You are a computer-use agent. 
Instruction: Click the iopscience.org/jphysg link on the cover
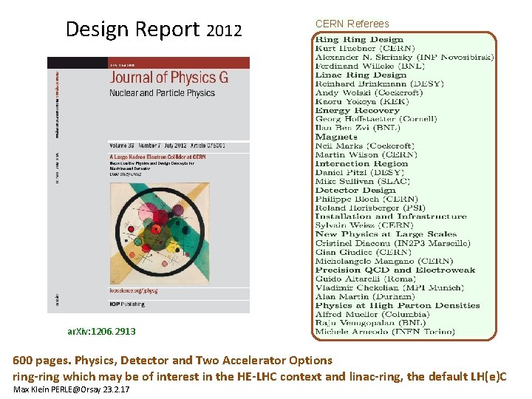point(133,291)
